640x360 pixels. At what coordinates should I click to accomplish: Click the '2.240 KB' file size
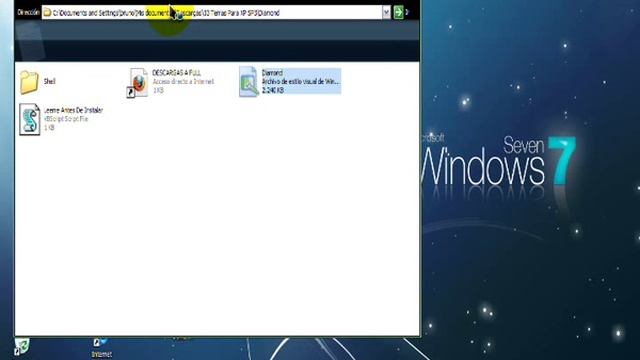(273, 91)
